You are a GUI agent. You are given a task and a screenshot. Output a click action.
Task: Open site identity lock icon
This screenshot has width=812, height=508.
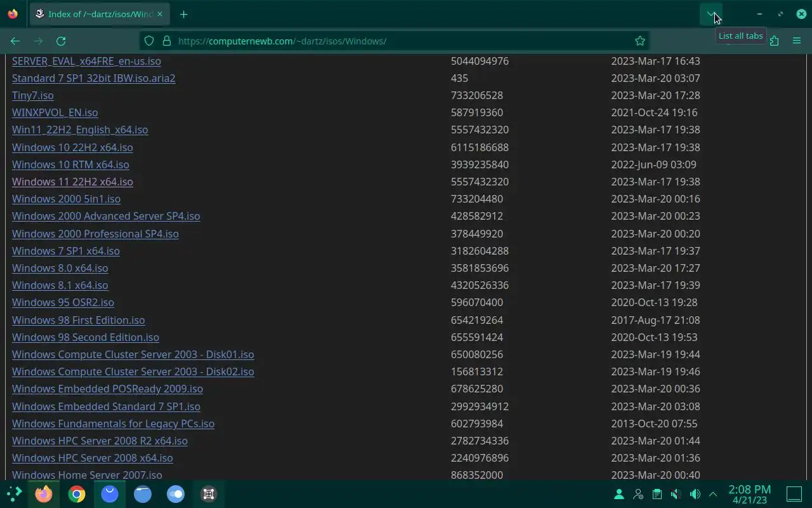[167, 41]
